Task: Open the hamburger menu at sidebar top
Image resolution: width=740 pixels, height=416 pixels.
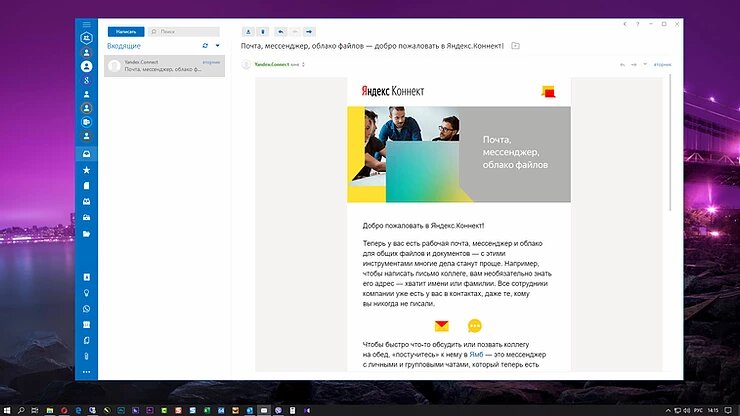Action: pos(86,25)
